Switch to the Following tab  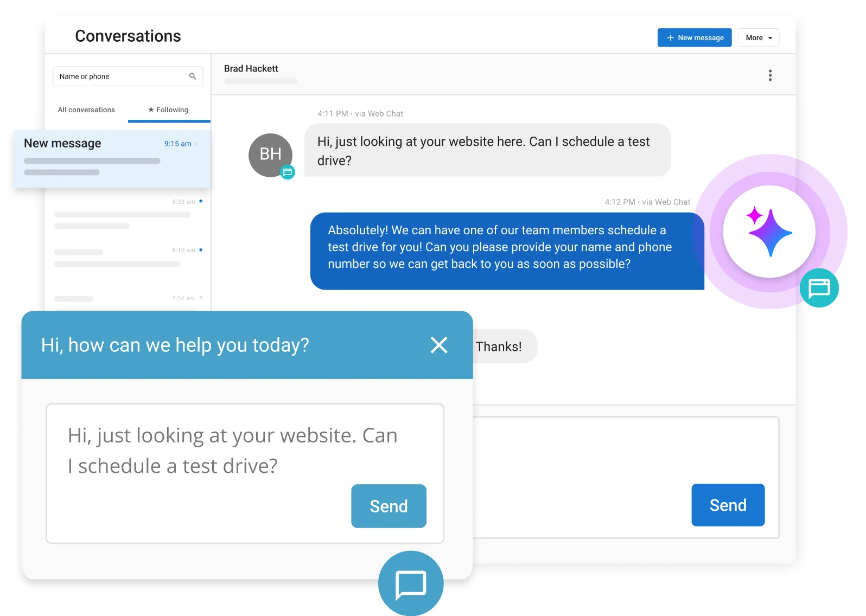coord(168,110)
